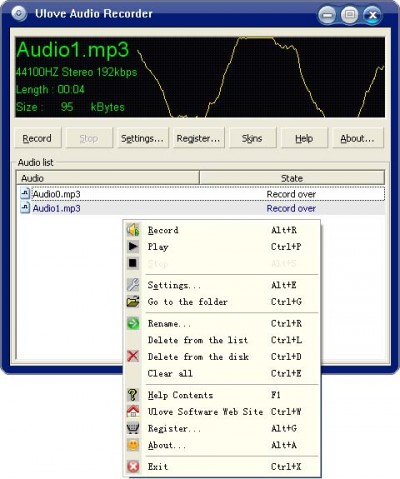Open About... from the context menu
400x479 pixels.
pos(222,445)
